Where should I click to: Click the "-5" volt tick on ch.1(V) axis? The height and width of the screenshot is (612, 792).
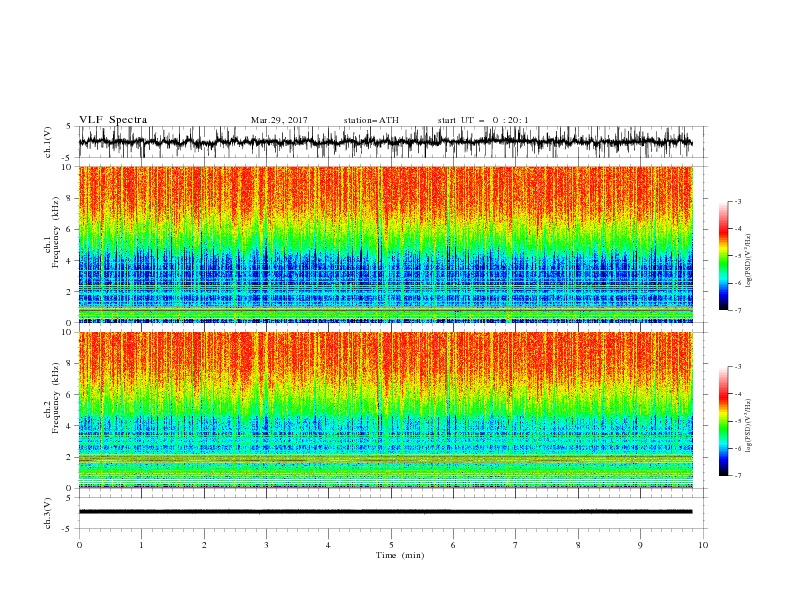pos(67,158)
